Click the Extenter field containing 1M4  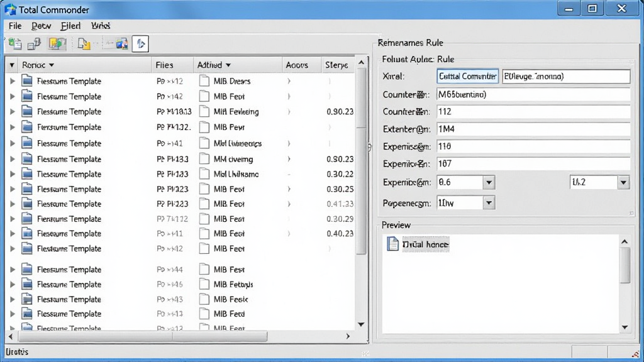tap(533, 129)
